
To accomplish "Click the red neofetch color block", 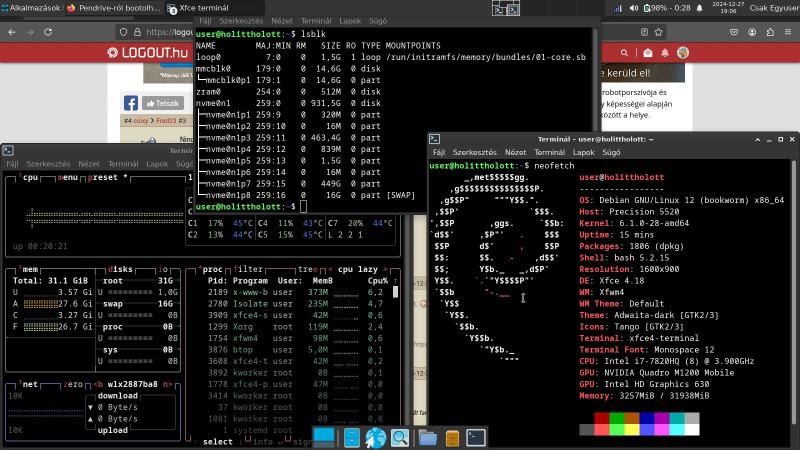I will point(602,418).
